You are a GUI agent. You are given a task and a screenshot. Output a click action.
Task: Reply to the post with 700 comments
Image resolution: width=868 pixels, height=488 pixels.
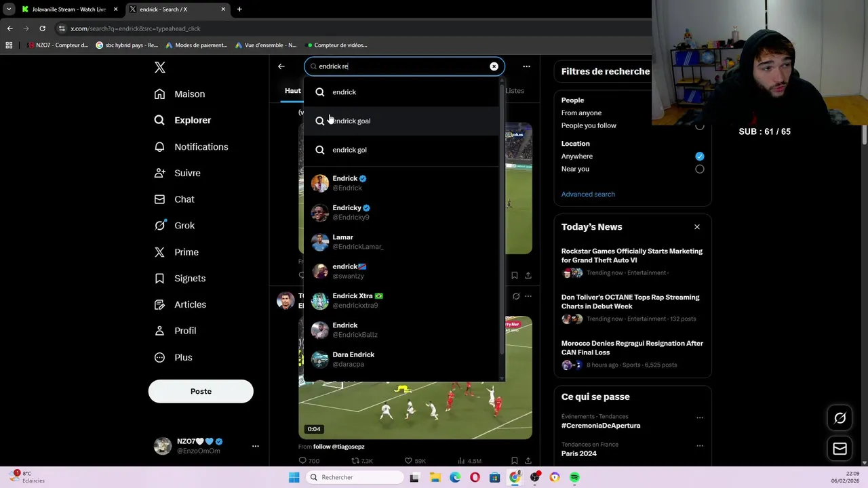point(309,461)
